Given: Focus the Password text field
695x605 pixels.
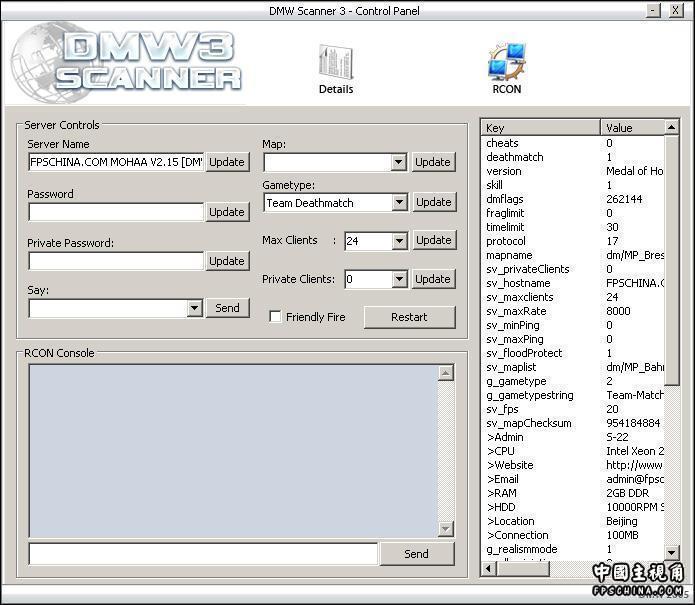Looking at the screenshot, I should point(116,212).
